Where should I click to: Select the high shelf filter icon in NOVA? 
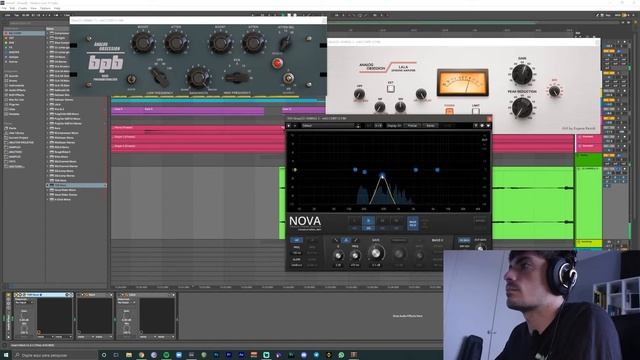tap(356, 240)
